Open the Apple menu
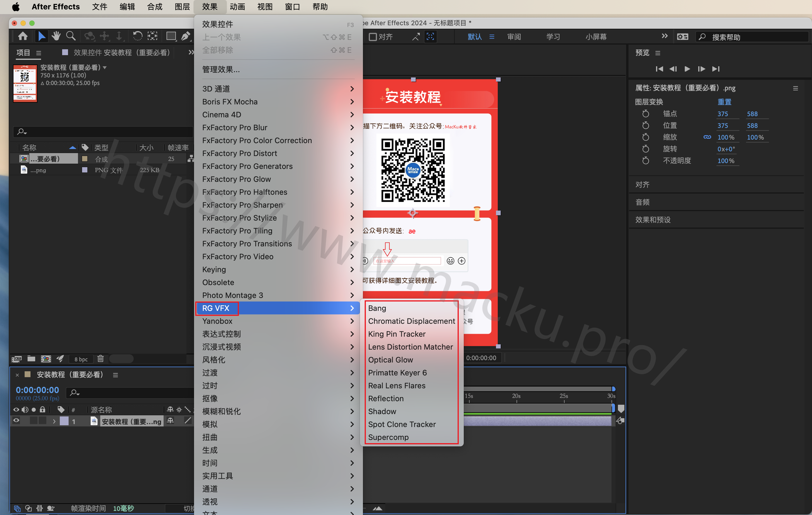This screenshot has width=812, height=515. point(16,7)
